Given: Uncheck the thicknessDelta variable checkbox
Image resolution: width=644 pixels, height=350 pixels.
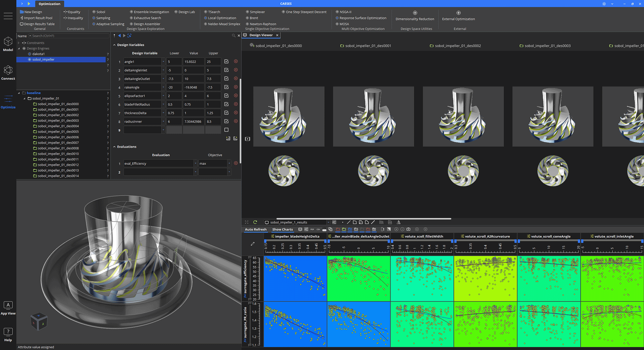Looking at the screenshot, I should [226, 113].
